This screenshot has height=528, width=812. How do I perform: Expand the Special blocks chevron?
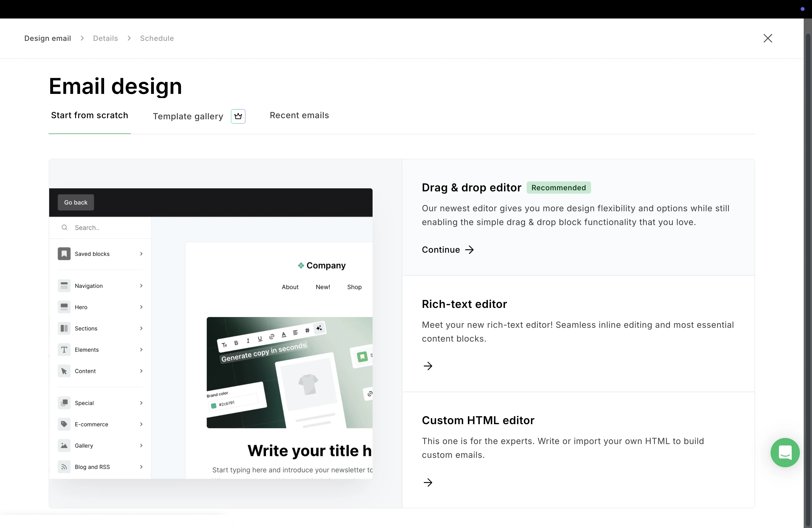pyautogui.click(x=141, y=403)
